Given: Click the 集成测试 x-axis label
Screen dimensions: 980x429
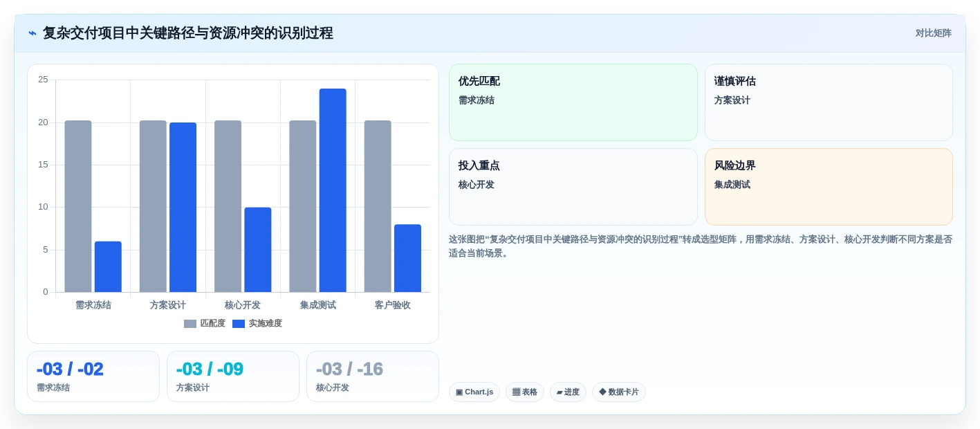Looking at the screenshot, I should [318, 305].
